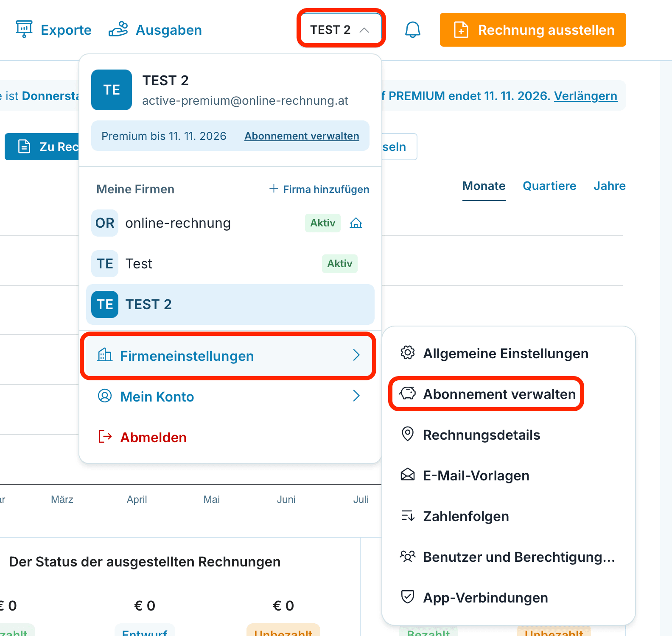This screenshot has width=672, height=636.
Task: Click Abonnement verwalten link in premium banner
Action: tap(302, 136)
